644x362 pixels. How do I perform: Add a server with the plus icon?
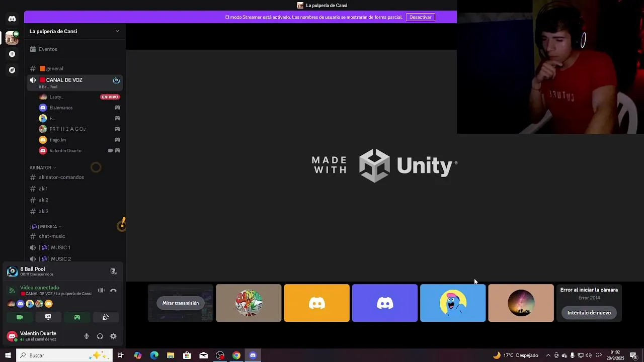12,54
